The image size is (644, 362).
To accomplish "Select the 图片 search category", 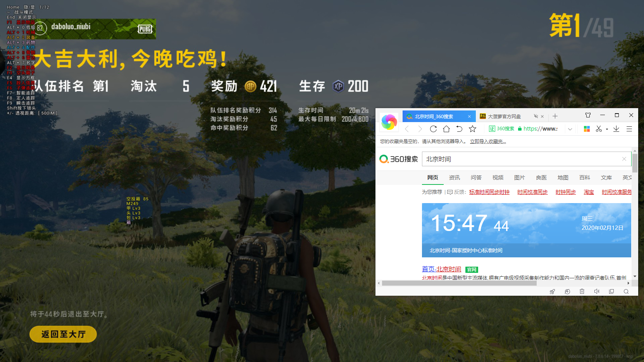I will pos(520,178).
